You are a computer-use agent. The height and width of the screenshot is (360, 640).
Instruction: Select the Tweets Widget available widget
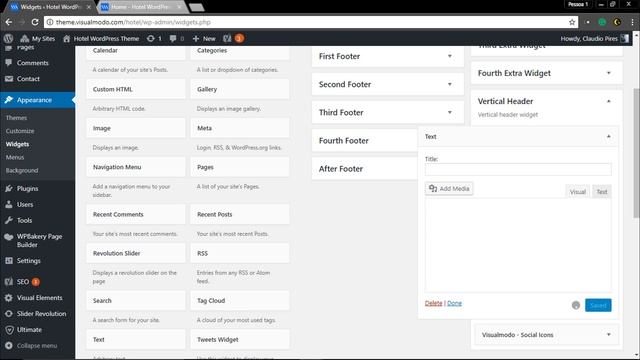(x=240, y=339)
